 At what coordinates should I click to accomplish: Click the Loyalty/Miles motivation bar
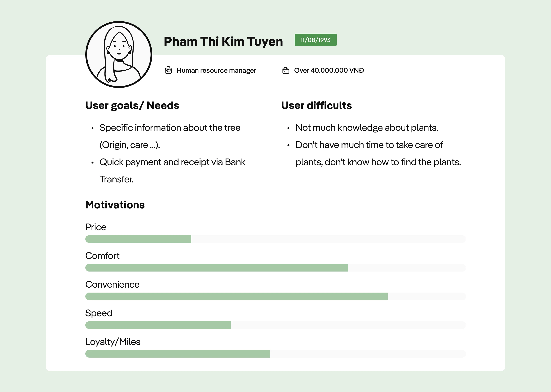click(275, 354)
